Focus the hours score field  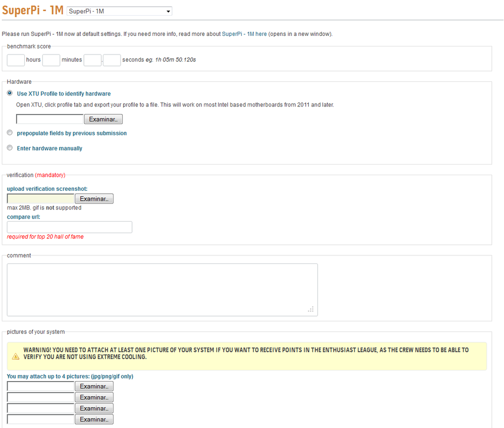[x=16, y=60]
